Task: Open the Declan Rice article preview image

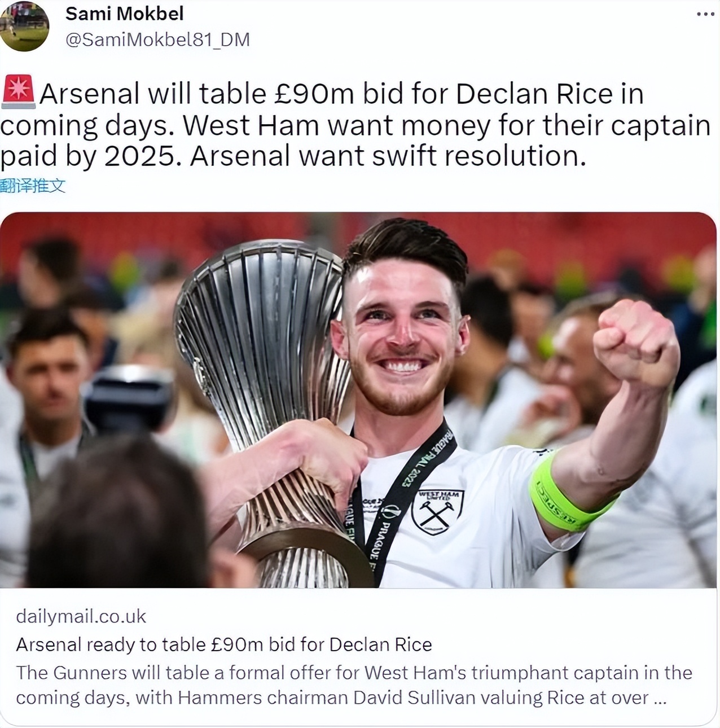Action: 358,400
